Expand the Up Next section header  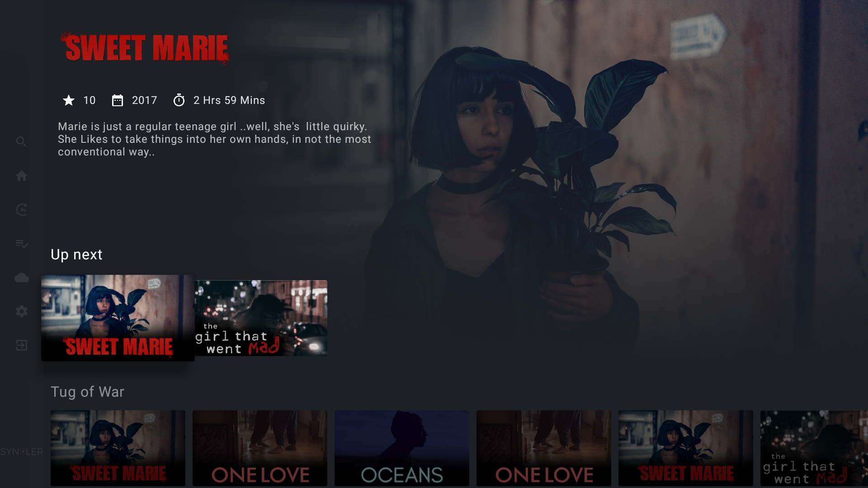click(76, 254)
